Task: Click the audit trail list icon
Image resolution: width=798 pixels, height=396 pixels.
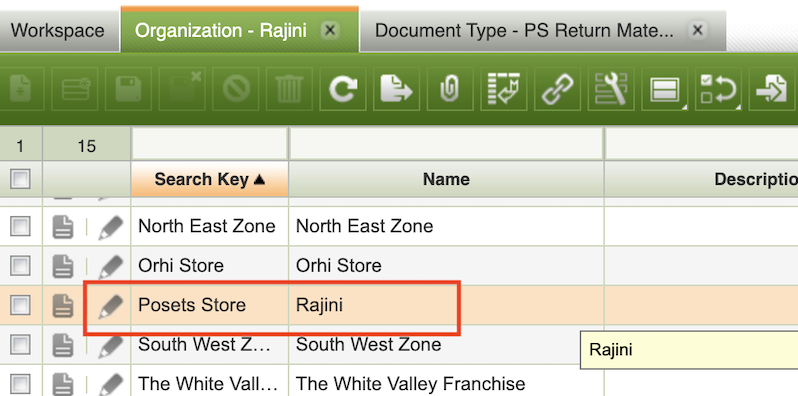Action: [x=503, y=89]
